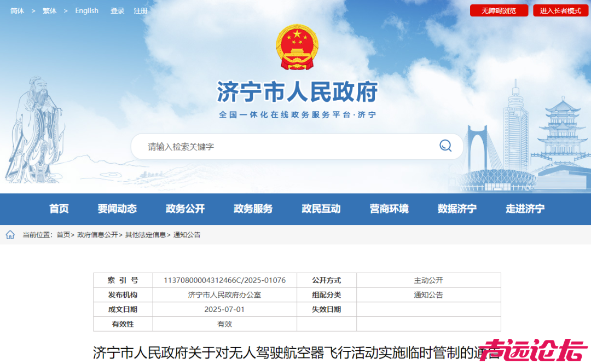The height and width of the screenshot is (364, 591).
Task: Open 政民互动 interaction menu
Action: [x=321, y=209]
